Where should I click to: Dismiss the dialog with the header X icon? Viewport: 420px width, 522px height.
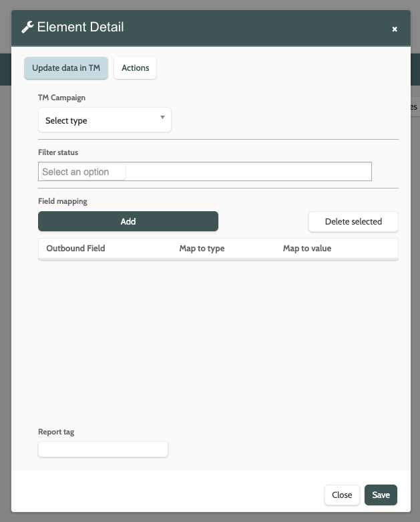pyautogui.click(x=395, y=29)
